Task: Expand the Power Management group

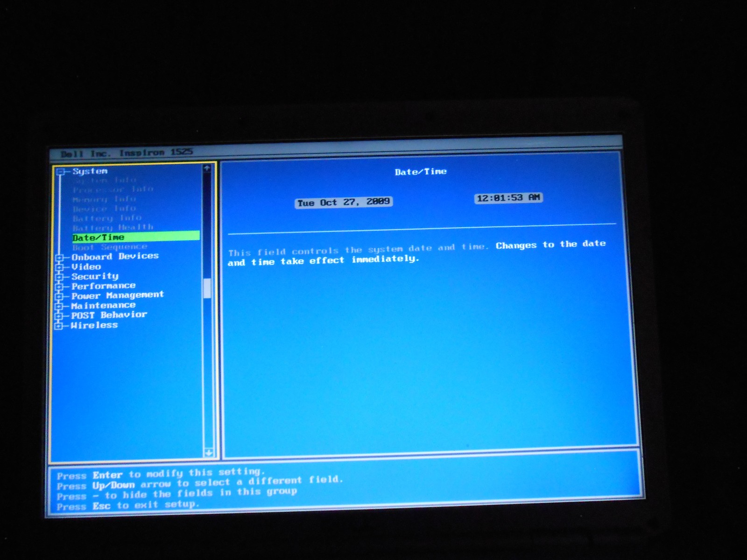Action: pyautogui.click(x=59, y=296)
